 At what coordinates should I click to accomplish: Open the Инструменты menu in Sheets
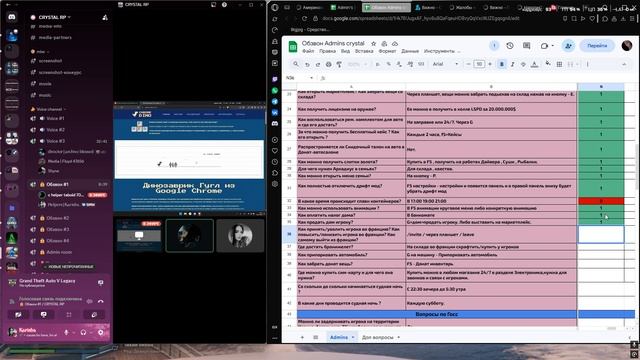click(x=439, y=51)
